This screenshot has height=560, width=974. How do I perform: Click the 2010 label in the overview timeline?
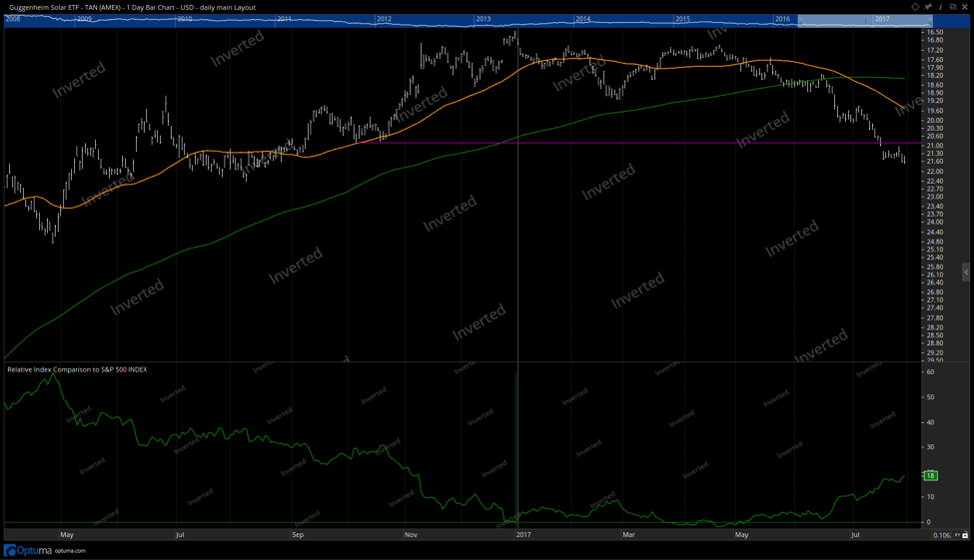click(185, 19)
